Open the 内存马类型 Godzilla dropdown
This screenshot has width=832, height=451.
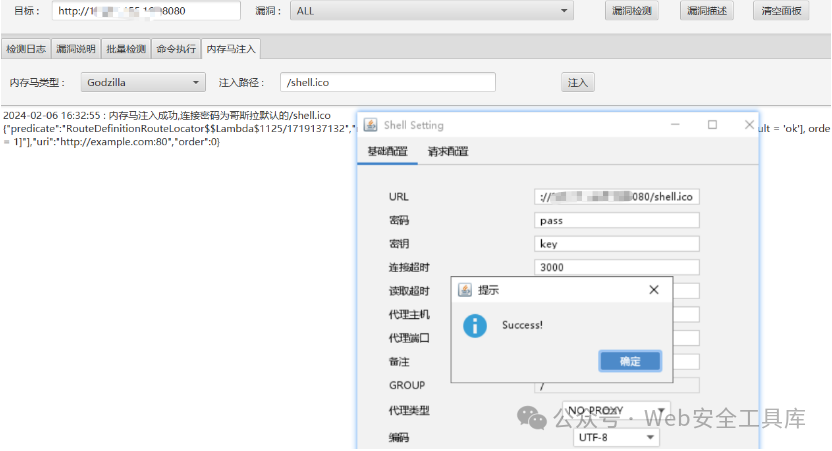tap(143, 82)
